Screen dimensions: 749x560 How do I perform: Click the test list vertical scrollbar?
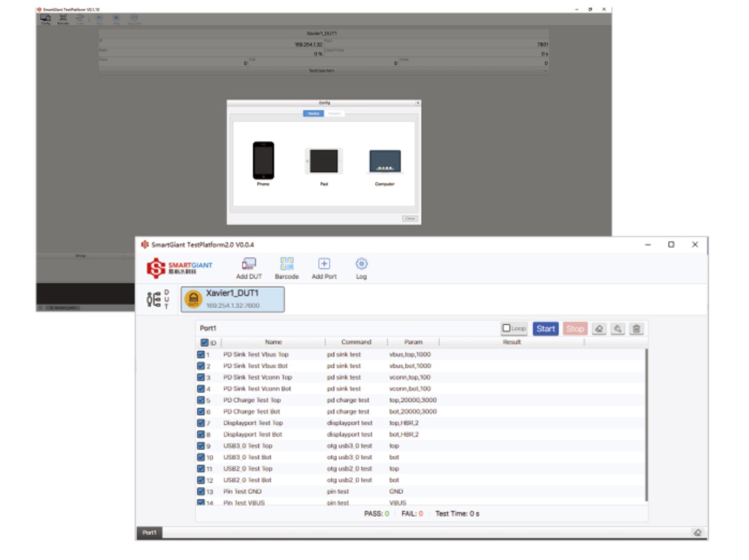(x=646, y=425)
